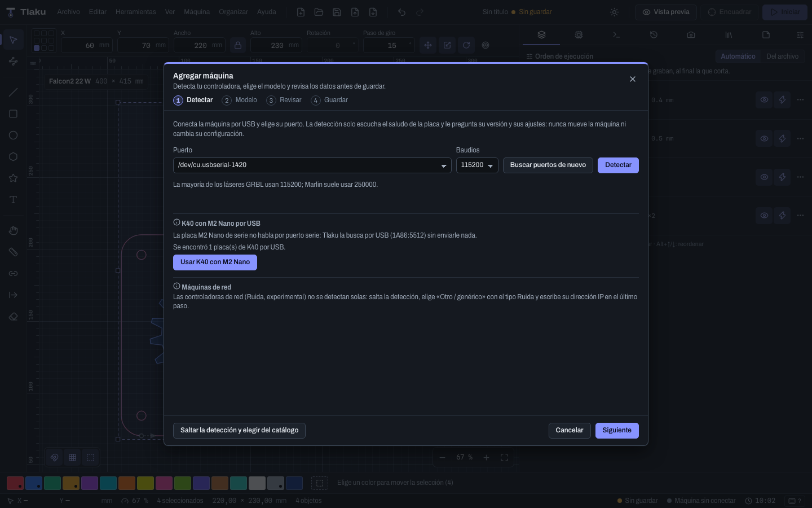Open the console terminal panel tab
Viewport: 812px width, 508px height.
616,35
